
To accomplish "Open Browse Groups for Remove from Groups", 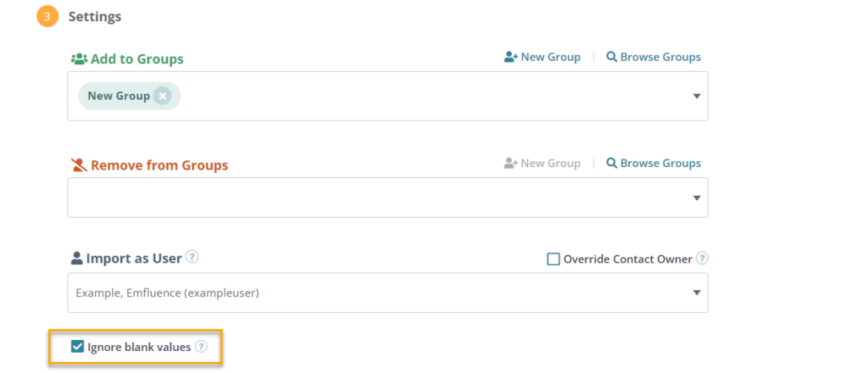I will tap(654, 164).
